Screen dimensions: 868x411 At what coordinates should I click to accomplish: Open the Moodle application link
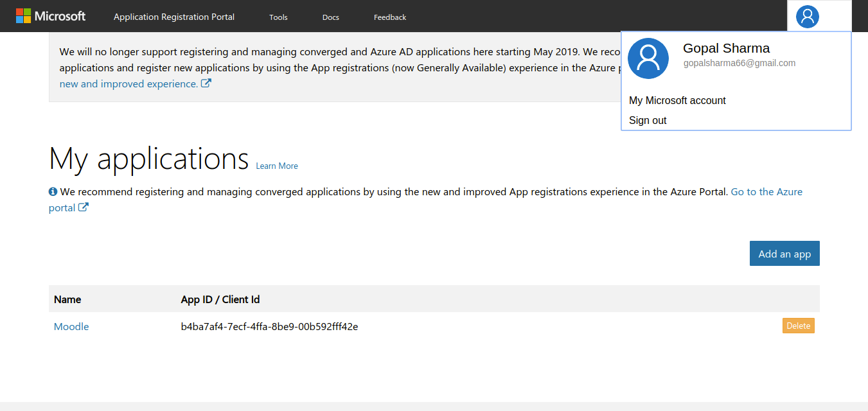click(71, 326)
